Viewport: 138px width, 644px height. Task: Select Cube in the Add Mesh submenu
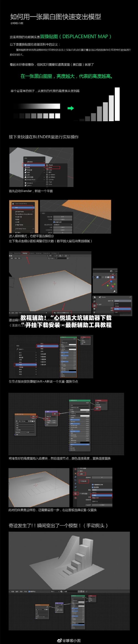click(51, 170)
